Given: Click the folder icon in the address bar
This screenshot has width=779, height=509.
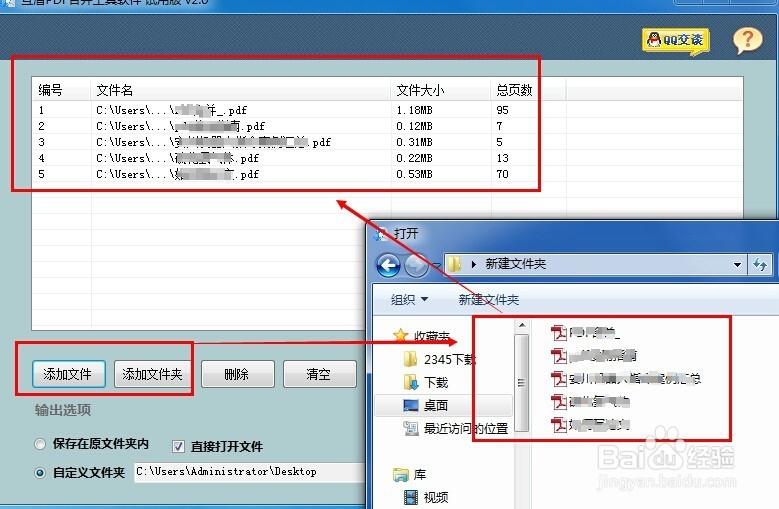Looking at the screenshot, I should click(x=454, y=264).
